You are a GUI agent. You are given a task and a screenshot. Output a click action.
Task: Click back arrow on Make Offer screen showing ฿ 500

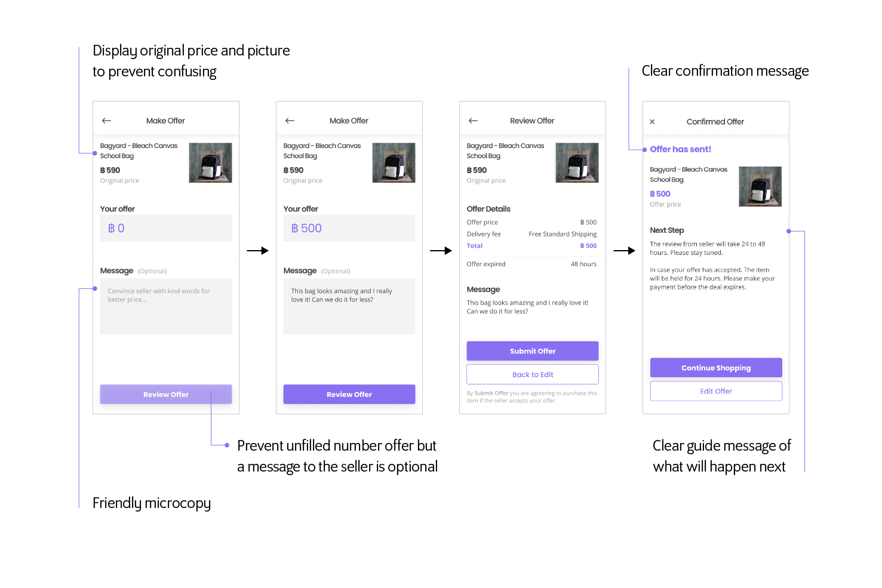(290, 121)
